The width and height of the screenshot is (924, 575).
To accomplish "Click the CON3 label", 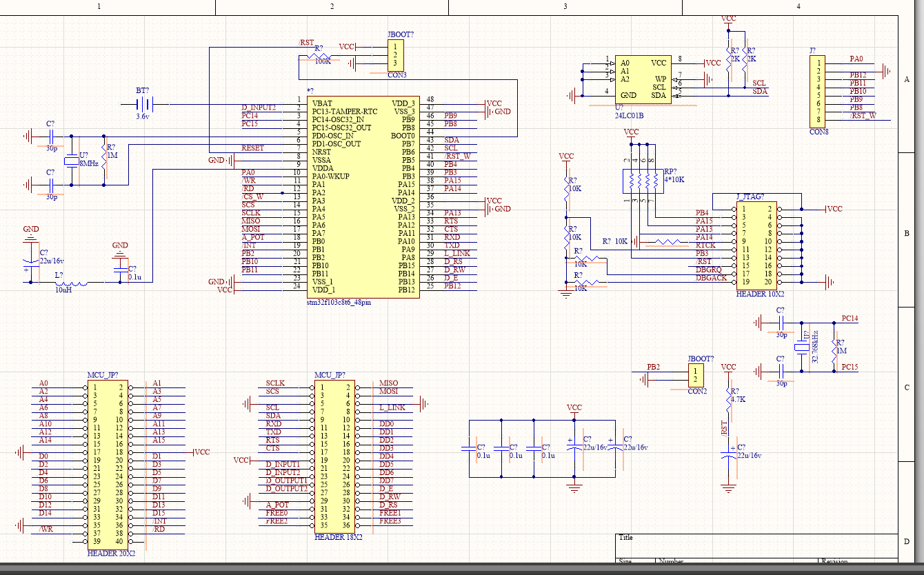I will coord(396,74).
